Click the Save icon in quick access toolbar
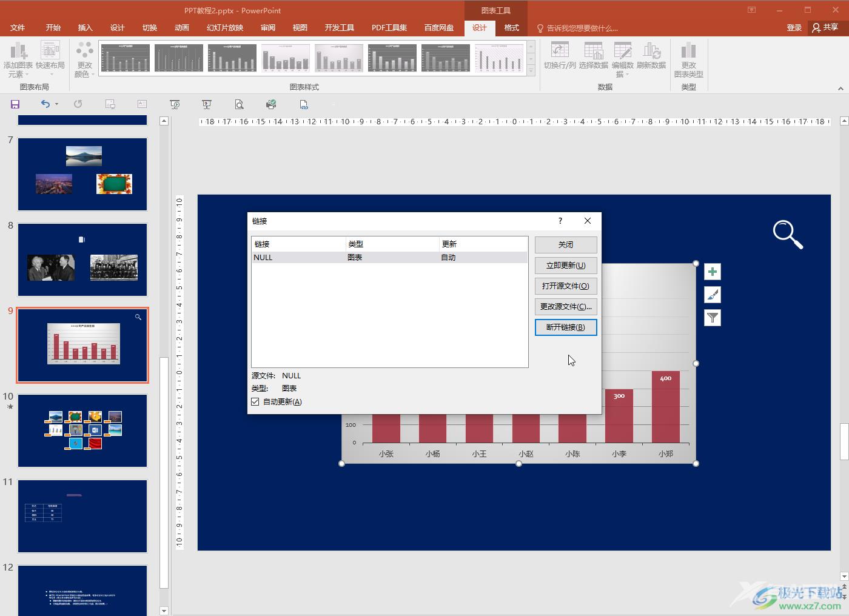849x616 pixels. [15, 104]
